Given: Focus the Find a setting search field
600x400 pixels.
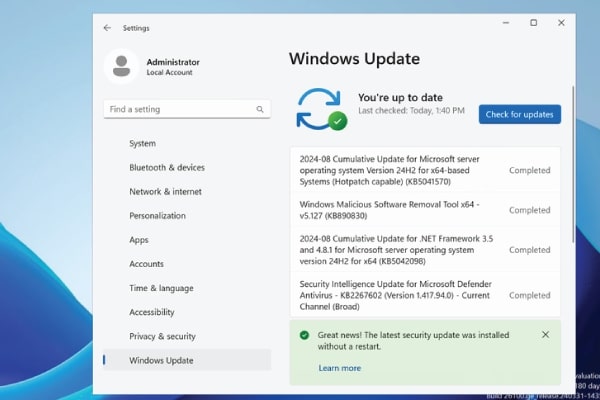Looking at the screenshot, I should click(x=180, y=109).
